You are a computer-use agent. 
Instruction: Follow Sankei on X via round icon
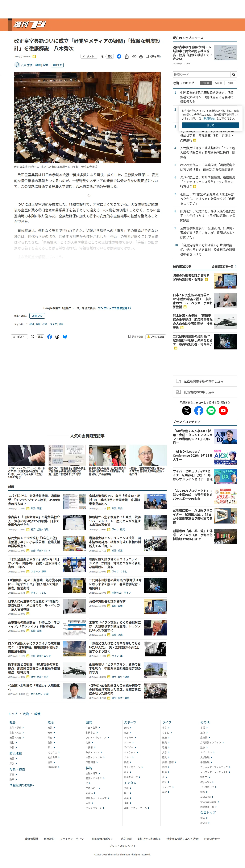tap(187, 410)
